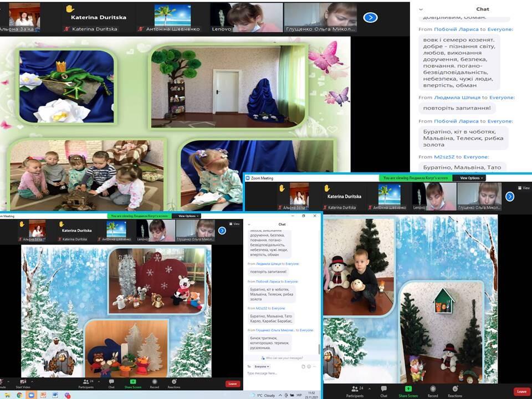Image resolution: width=532 pixels, height=399 pixels.
Task: Click the "Type message here..." input field
Action: [x=282, y=374]
